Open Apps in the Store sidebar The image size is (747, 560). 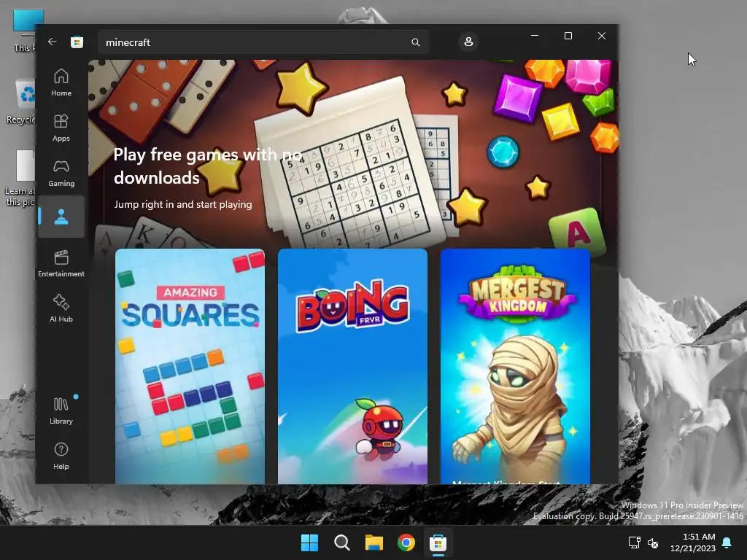(61, 128)
